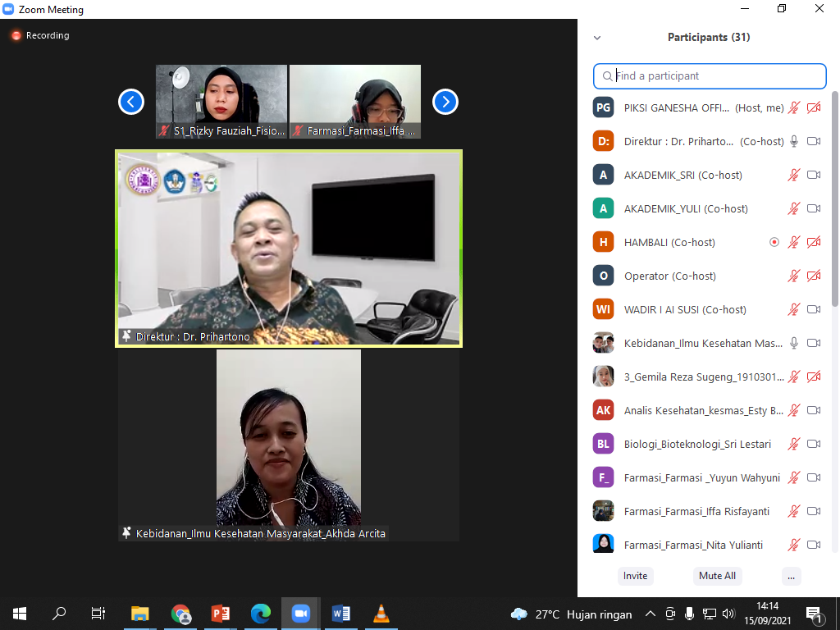840x630 pixels.
Task: Click the microphone icon in the system tray
Action: (x=690, y=614)
